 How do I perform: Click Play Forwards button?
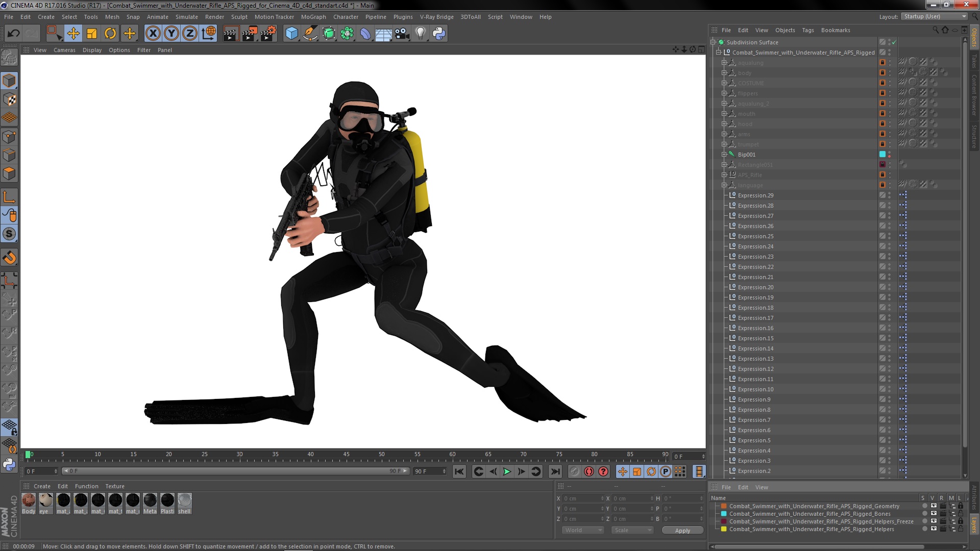507,472
